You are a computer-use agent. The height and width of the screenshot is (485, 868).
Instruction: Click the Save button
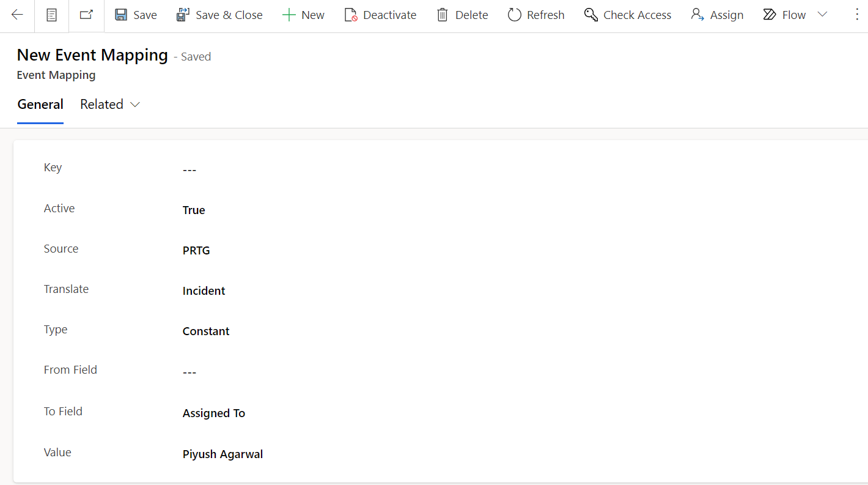click(136, 15)
